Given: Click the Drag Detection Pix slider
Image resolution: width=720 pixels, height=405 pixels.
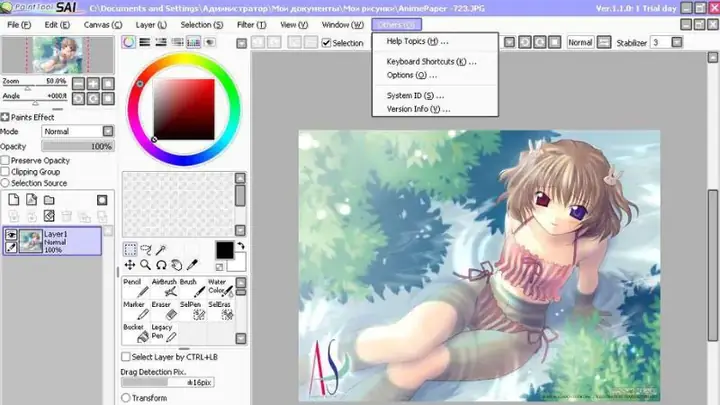Looking at the screenshot, I should 168,382.
